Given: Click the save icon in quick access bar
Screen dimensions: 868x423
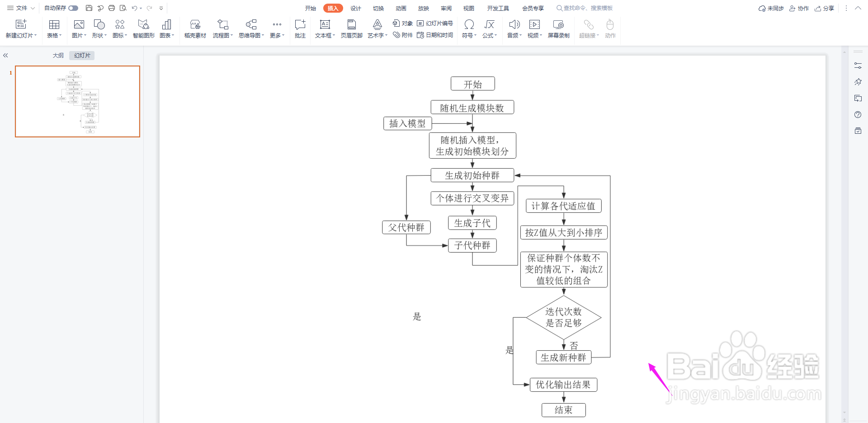Looking at the screenshot, I should tap(89, 8).
